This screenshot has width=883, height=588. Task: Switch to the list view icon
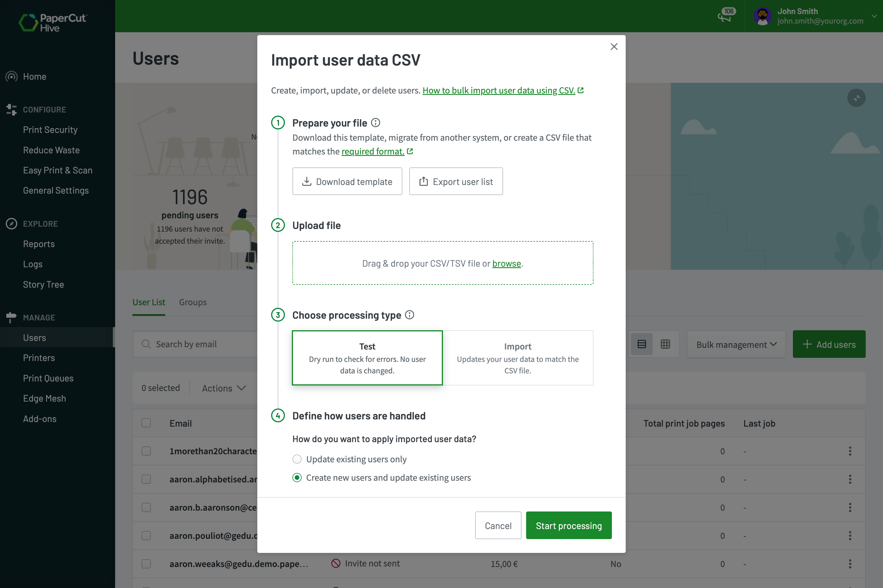click(642, 344)
